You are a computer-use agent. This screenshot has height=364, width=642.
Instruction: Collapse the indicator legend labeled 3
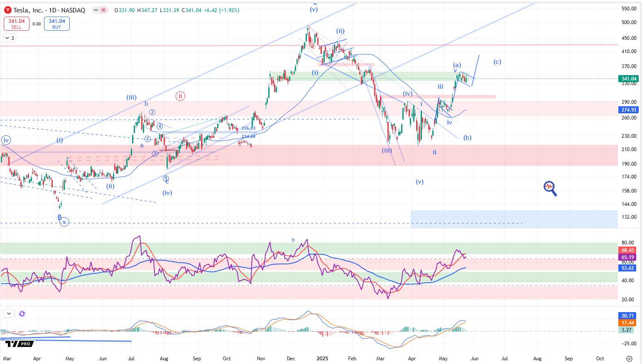(10, 38)
